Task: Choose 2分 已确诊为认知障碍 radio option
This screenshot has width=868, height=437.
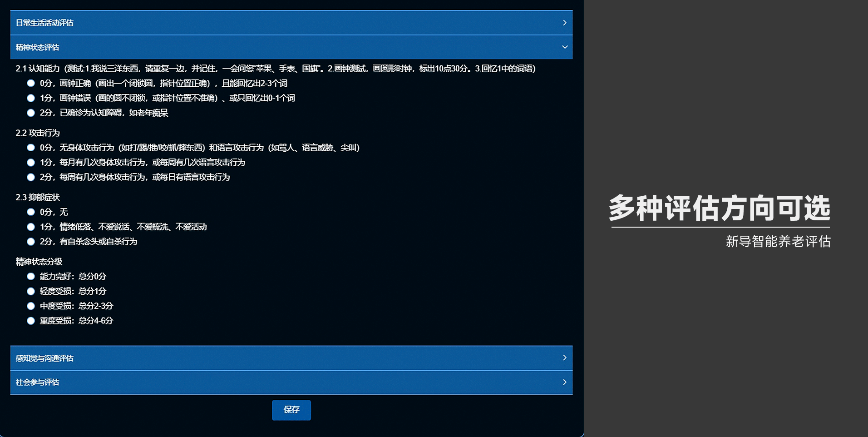Action: coord(31,113)
